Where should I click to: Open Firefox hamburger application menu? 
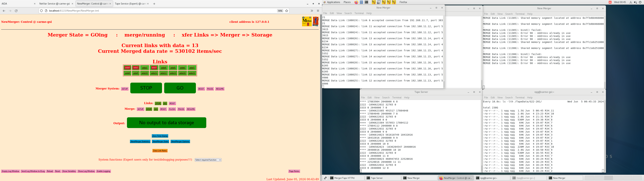click(x=318, y=11)
